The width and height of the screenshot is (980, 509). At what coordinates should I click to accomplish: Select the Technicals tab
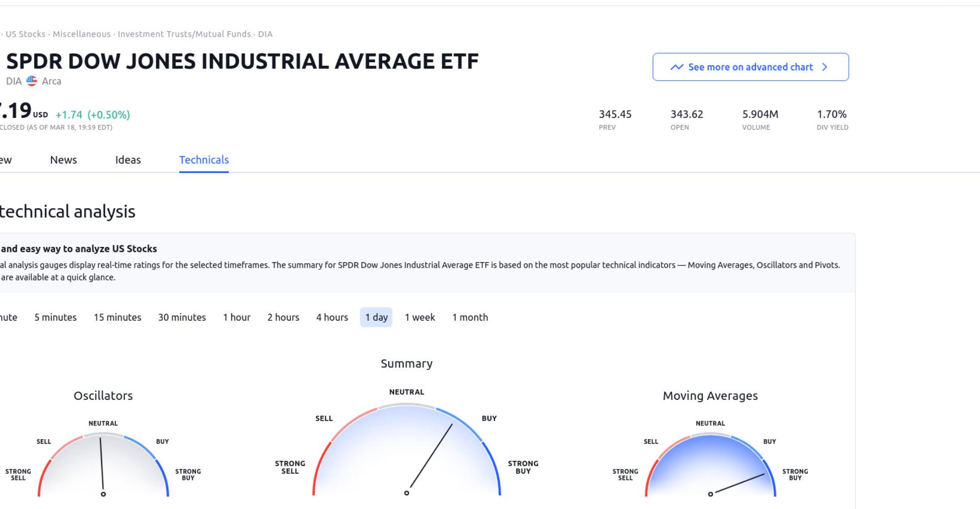(x=204, y=160)
